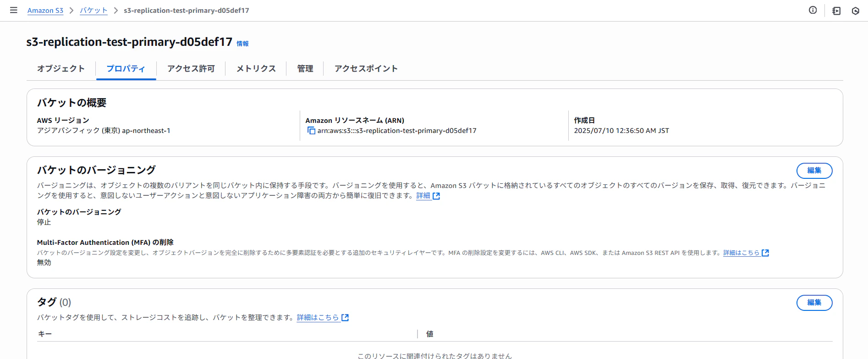Click the キー column header in tags table
Image resolution: width=868 pixels, height=359 pixels.
pyautogui.click(x=44, y=334)
